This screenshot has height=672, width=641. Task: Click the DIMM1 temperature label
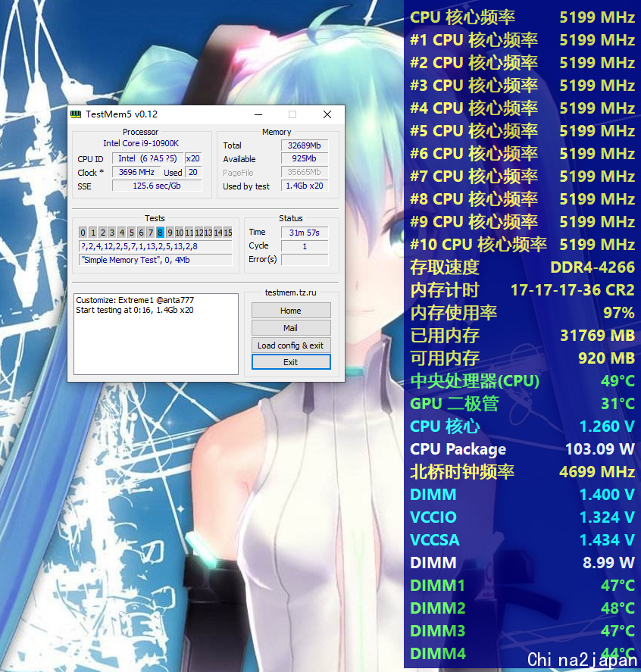(x=437, y=586)
